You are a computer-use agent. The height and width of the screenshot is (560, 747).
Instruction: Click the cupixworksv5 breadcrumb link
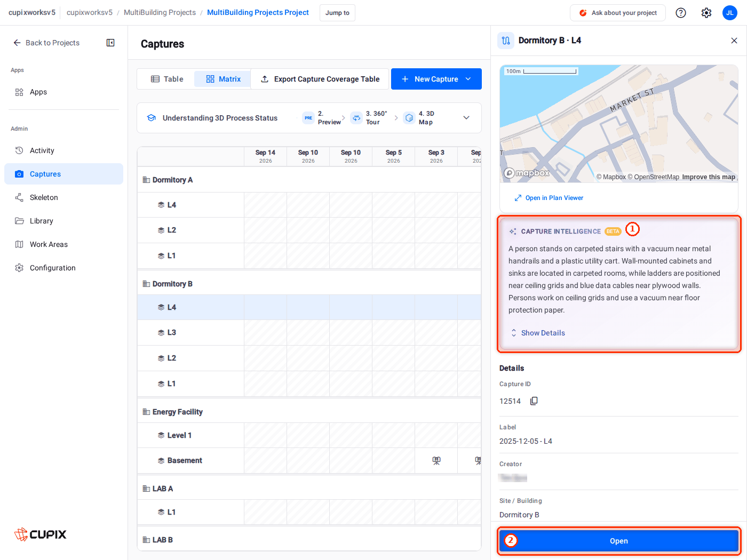(90, 12)
